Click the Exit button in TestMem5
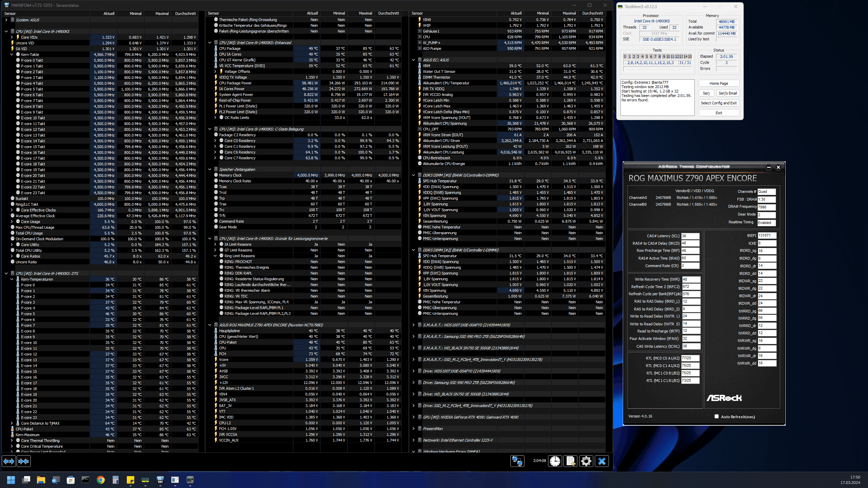This screenshot has height=488, width=868. click(718, 113)
